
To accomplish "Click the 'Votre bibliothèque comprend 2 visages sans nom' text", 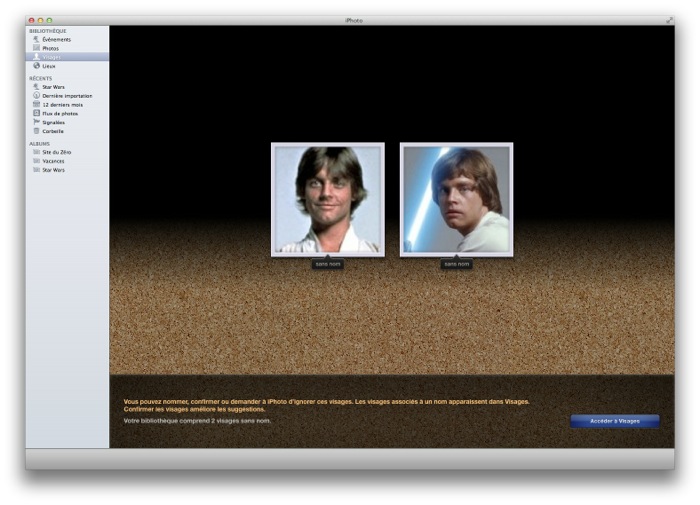I will (197, 421).
